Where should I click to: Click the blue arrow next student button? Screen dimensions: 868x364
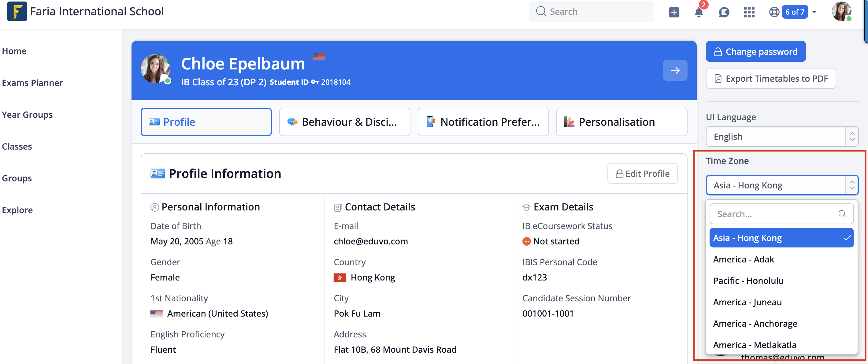coord(675,70)
